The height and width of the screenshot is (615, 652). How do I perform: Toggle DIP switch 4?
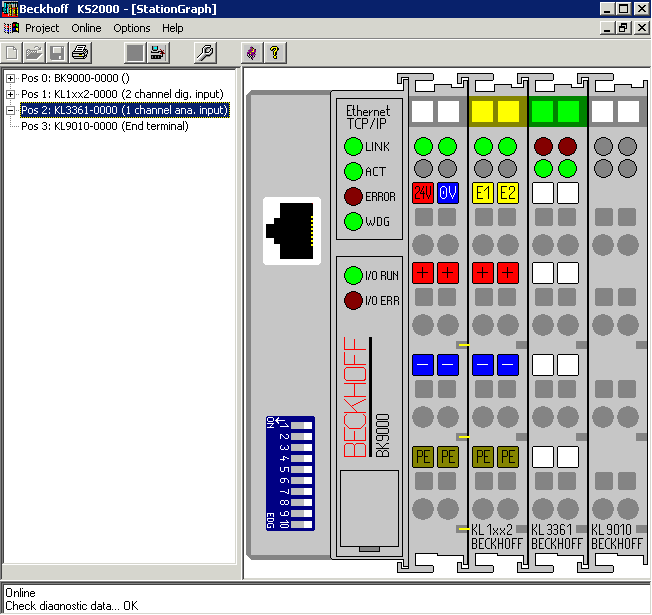pyautogui.click(x=301, y=458)
